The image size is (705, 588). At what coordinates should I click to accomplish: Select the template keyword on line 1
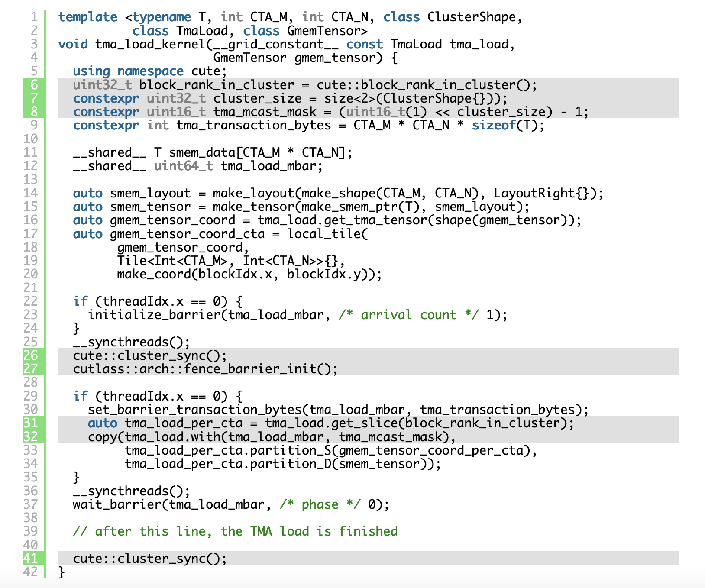point(88,17)
